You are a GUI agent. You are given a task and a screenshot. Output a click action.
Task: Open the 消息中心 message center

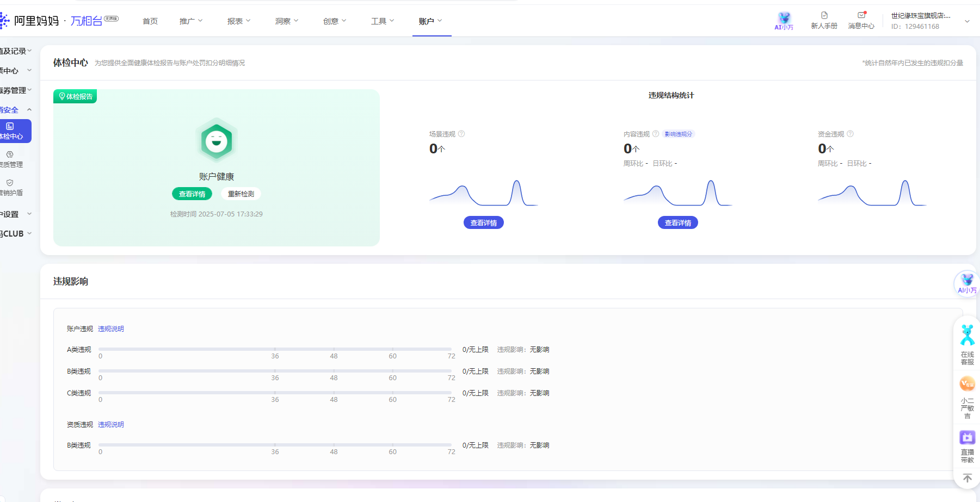(861, 21)
